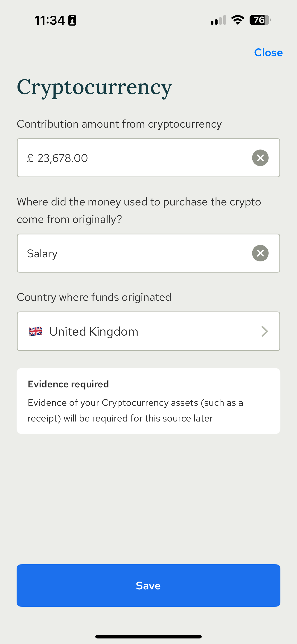297x644 pixels.
Task: Edit the £ 23,678.00 amount field
Action: [148, 158]
